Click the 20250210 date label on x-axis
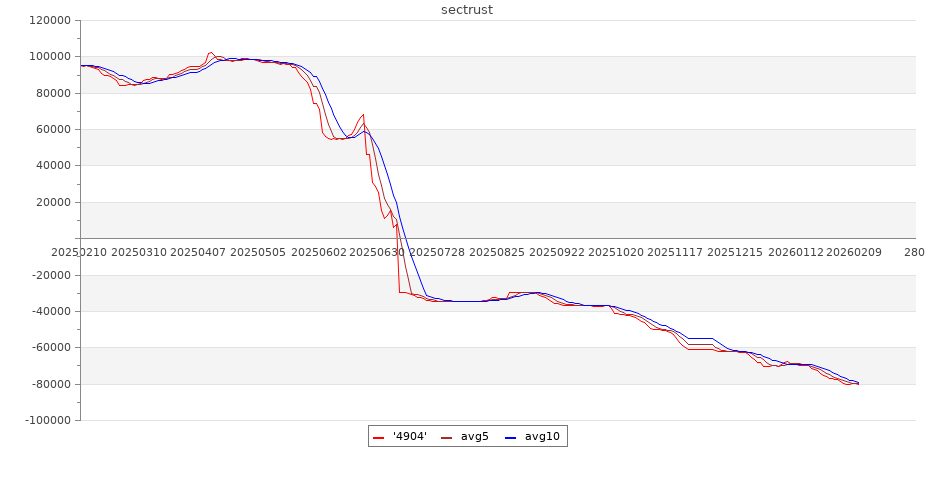This screenshot has width=935, height=500. [81, 253]
